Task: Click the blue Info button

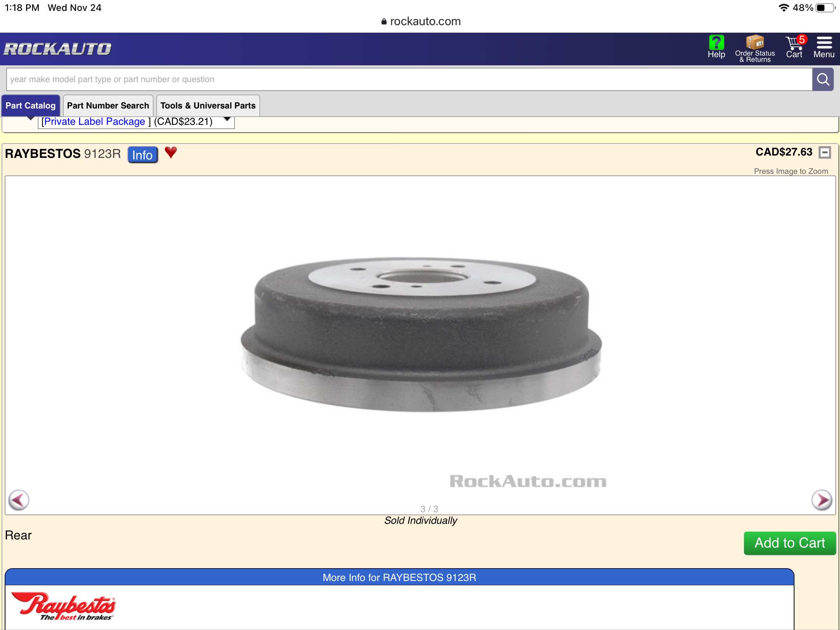Action: [143, 155]
